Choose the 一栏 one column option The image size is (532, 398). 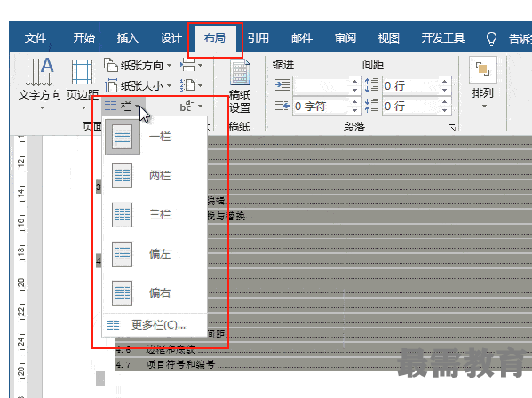155,137
